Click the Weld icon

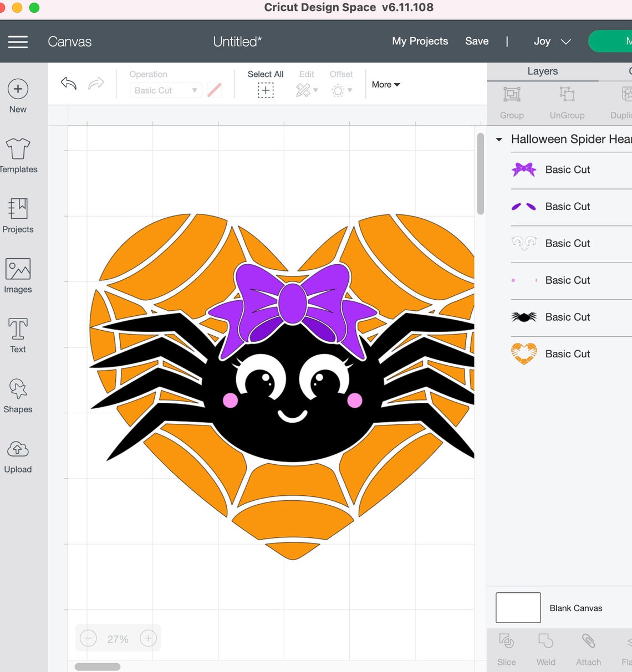546,648
